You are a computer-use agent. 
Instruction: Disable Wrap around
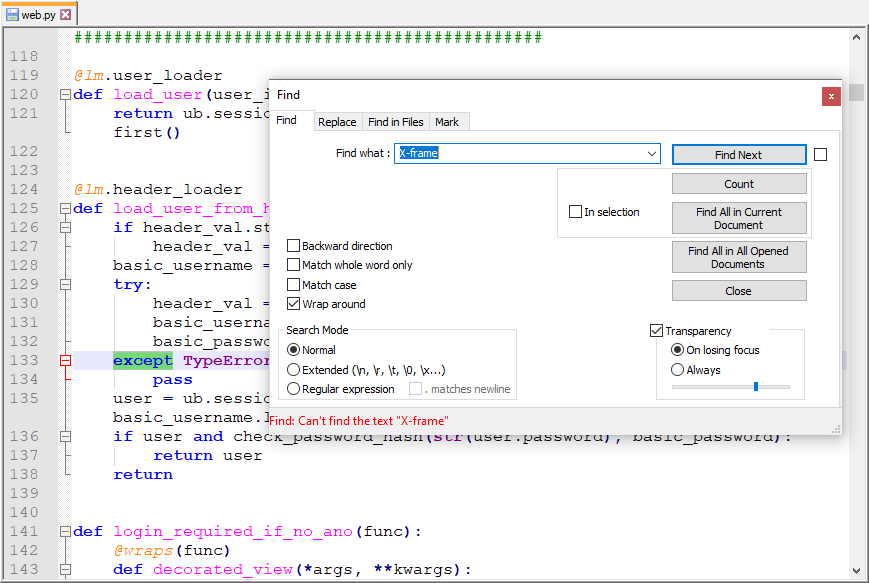pos(294,304)
